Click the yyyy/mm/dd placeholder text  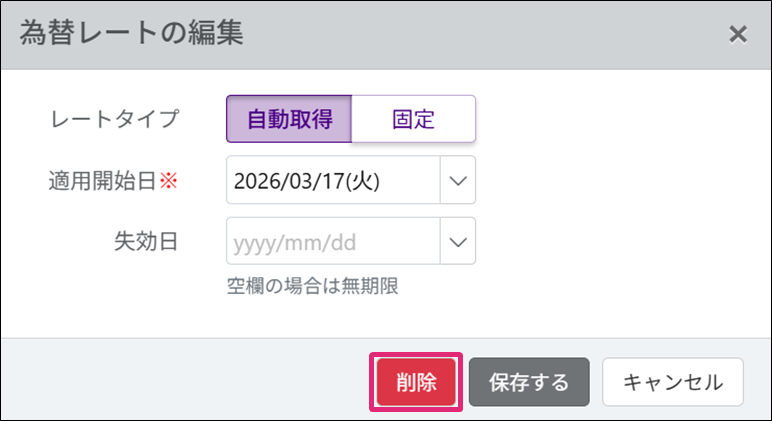pyautogui.click(x=294, y=242)
